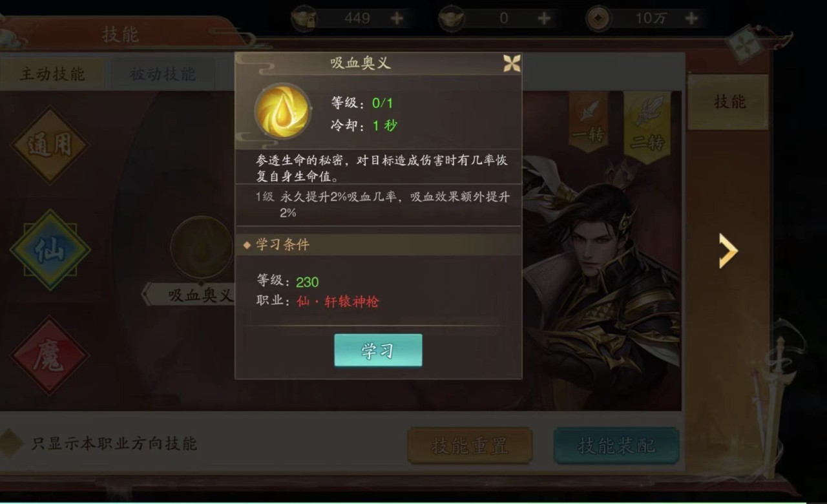
Task: Add copper coins with plus next to 10万
Action: [x=691, y=18]
